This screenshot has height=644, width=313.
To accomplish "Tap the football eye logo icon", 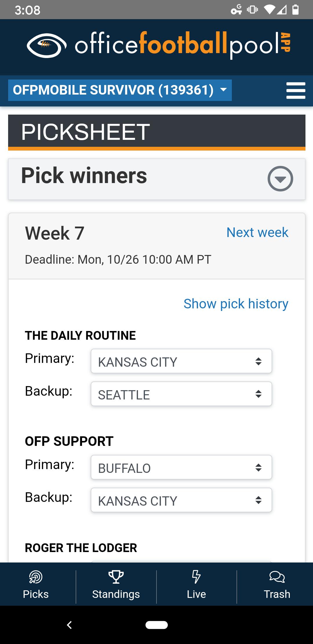I will (47, 45).
